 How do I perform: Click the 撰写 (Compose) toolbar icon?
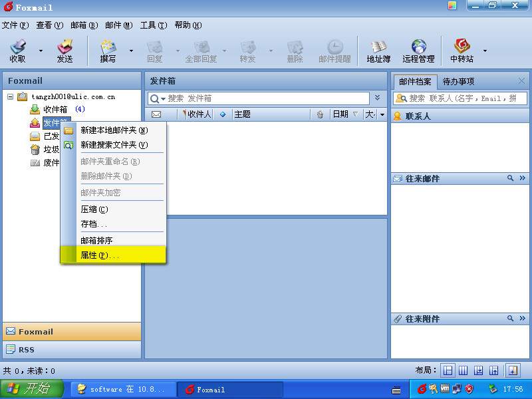point(108,51)
